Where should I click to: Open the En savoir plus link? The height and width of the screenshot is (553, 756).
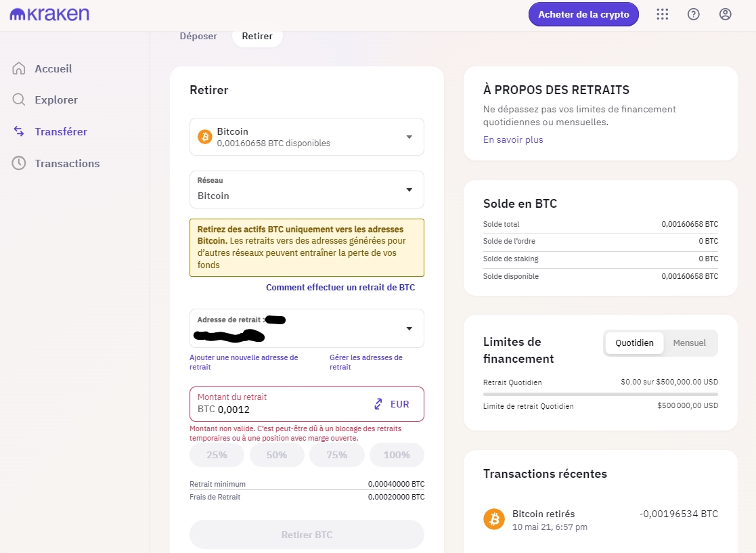pyautogui.click(x=513, y=139)
